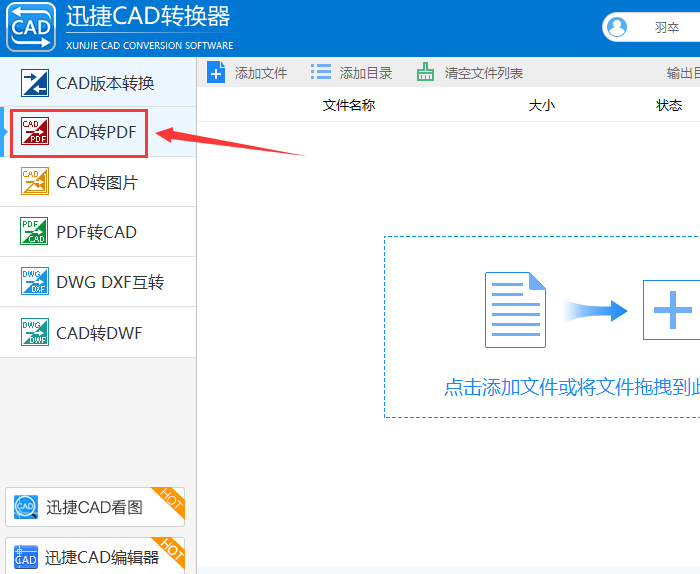Screen dimensions: 700x574
Task: Click the 文件名称 column header
Action: click(349, 105)
